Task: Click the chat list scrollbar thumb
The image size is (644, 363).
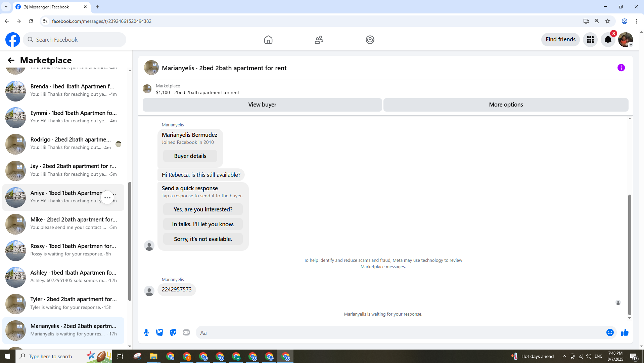Action: 130,241
